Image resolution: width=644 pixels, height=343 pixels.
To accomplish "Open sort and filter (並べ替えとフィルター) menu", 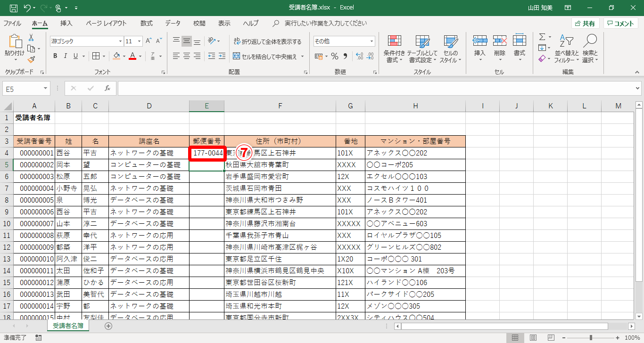I will (x=567, y=49).
